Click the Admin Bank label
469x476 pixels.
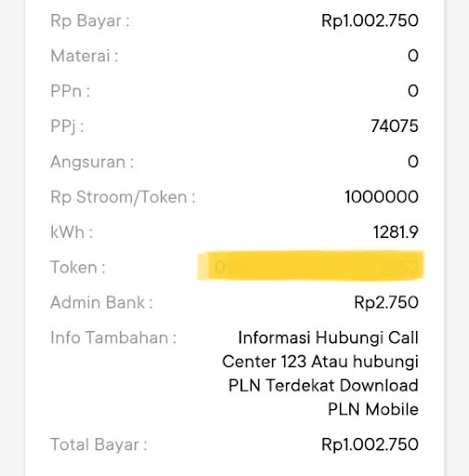101,302
